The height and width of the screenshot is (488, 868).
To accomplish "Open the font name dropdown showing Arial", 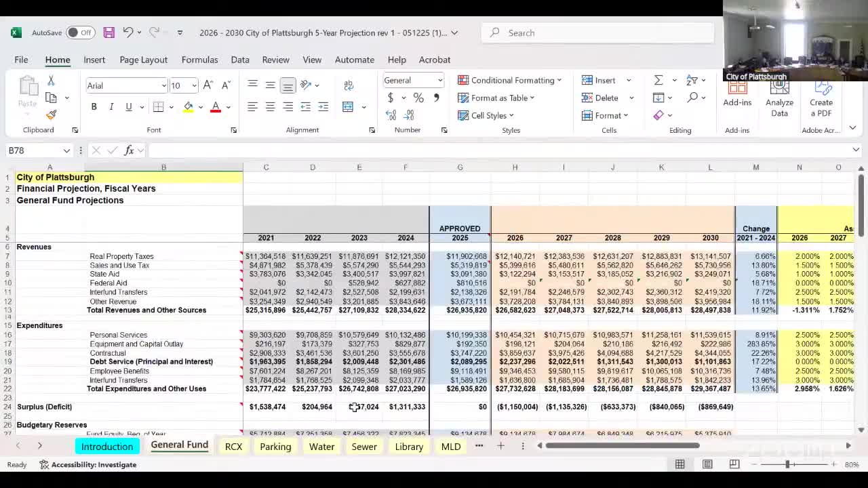I will point(163,85).
